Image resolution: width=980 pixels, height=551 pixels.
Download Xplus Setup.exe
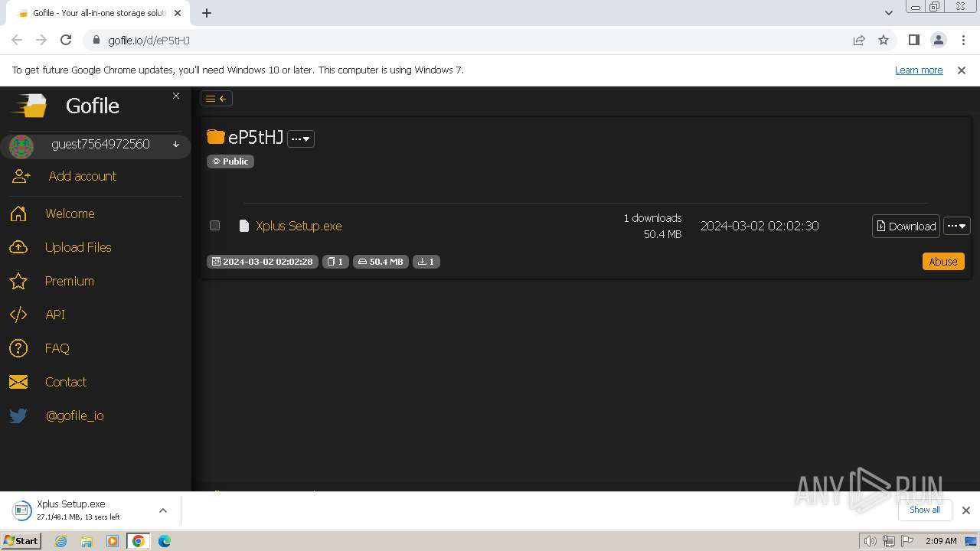tap(906, 226)
